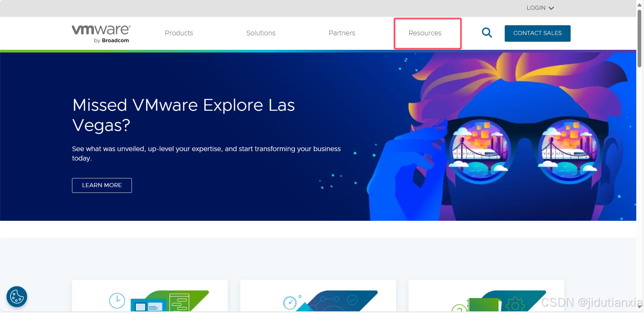Open the highlighted Resources menu
The image size is (644, 313).
click(x=425, y=33)
